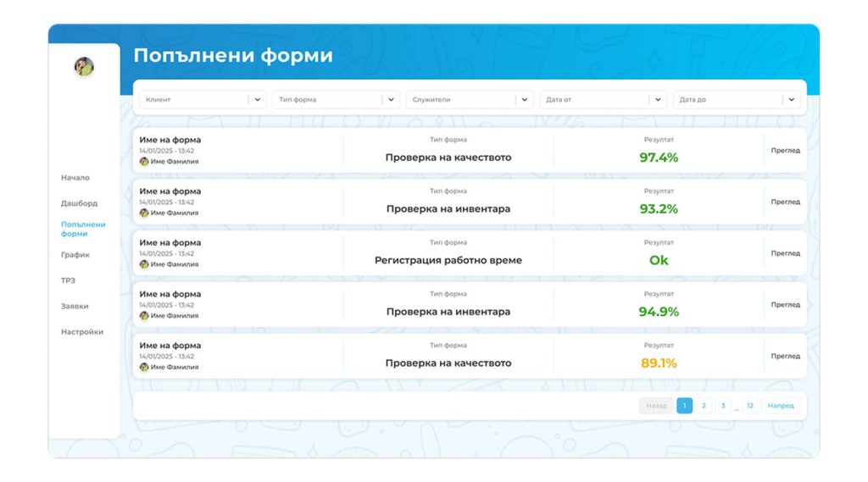This screenshot has width=868, height=482.
Task: Click Преглед for the Ok result form
Action: click(x=785, y=253)
